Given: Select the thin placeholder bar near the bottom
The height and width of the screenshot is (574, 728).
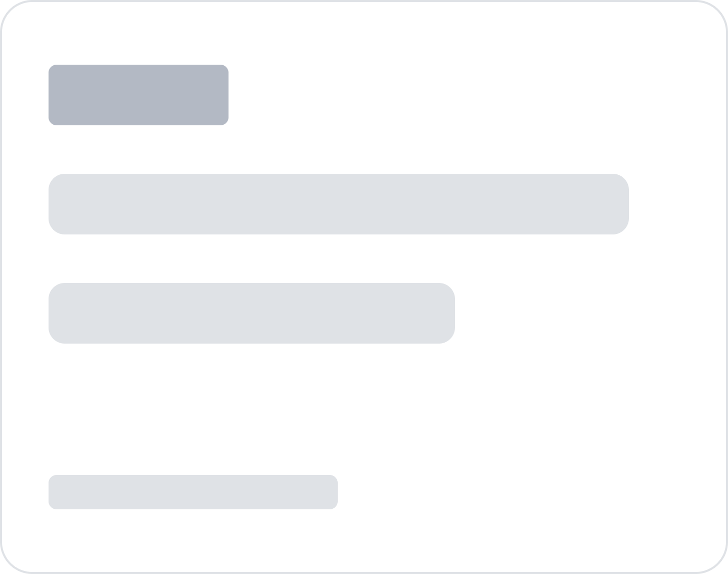Looking at the screenshot, I should point(193,492).
